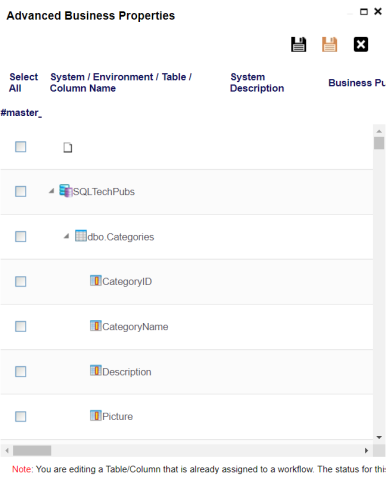Enable the Description row checkbox
386x483 pixels.
coord(21,371)
